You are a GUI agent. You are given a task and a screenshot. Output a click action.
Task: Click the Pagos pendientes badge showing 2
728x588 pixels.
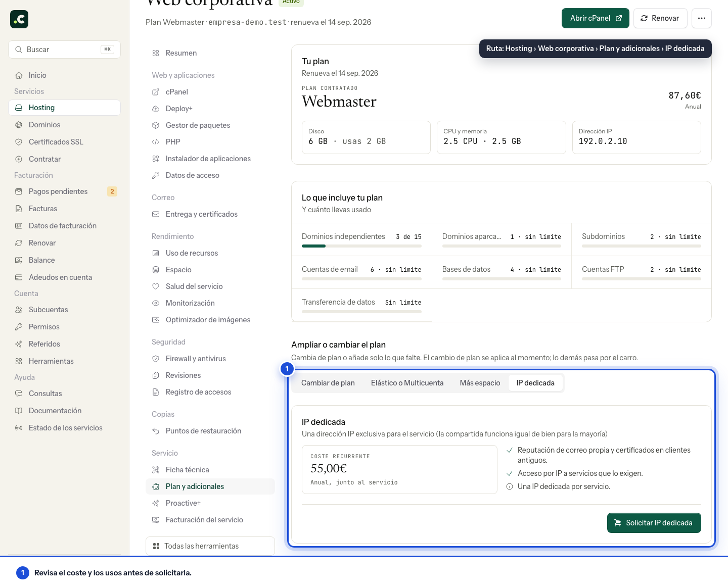[x=112, y=191]
